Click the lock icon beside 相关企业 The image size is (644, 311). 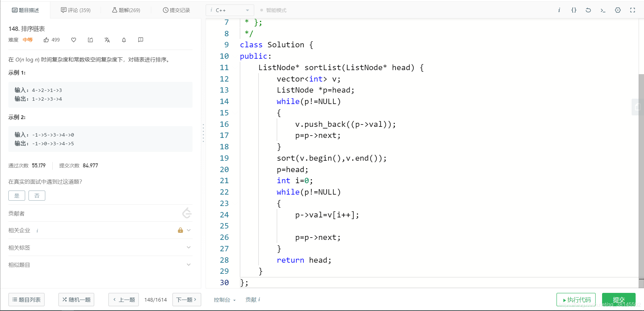[x=180, y=230]
